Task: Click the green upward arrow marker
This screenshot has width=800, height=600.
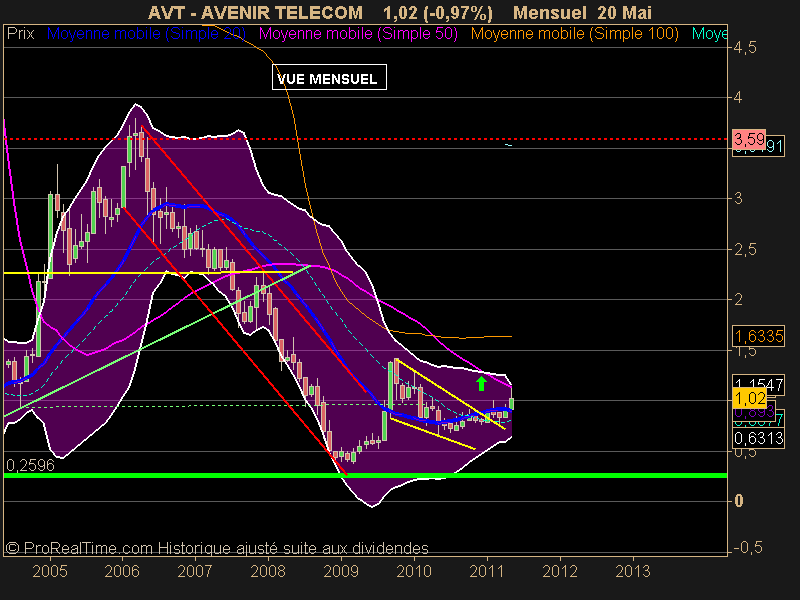Action: pyautogui.click(x=481, y=383)
